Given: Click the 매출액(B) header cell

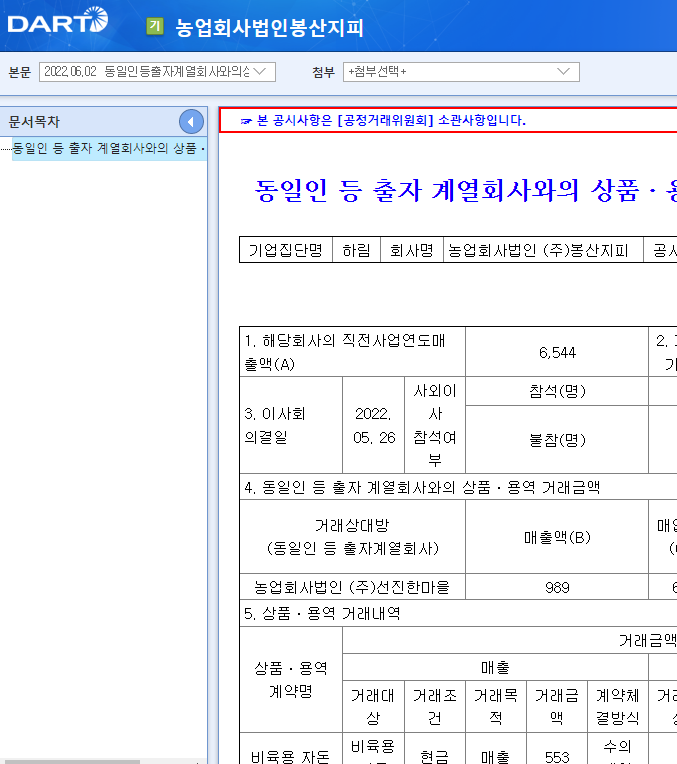Looking at the screenshot, I should pos(557,537).
